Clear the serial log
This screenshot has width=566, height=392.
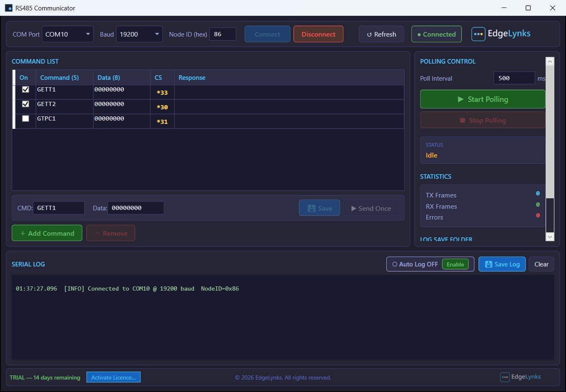[541, 264]
